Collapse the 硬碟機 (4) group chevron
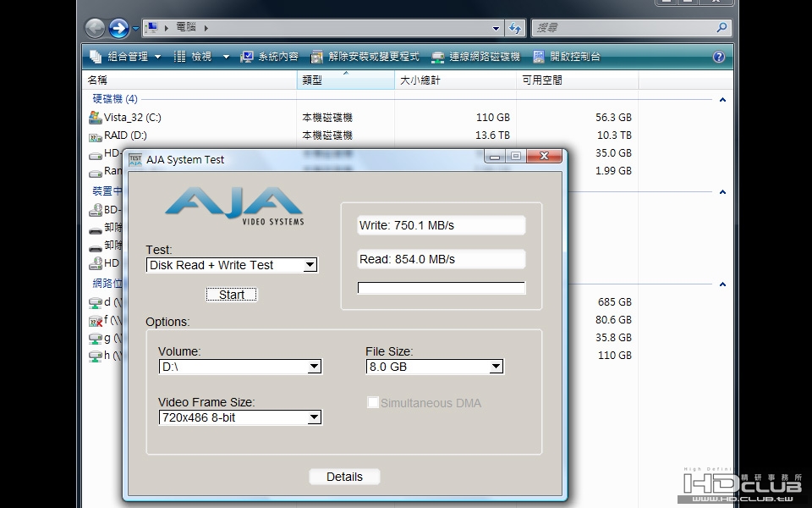Viewport: 812px width, 508px height. tap(722, 100)
